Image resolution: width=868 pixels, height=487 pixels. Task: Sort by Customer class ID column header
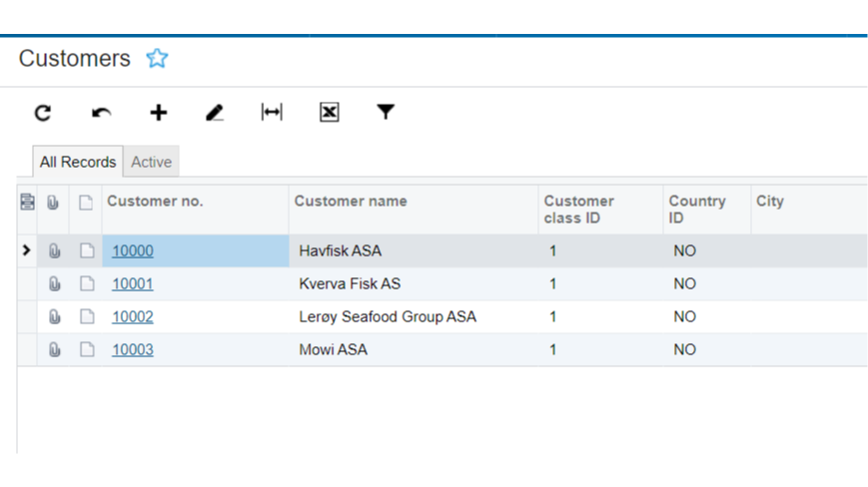(600, 209)
